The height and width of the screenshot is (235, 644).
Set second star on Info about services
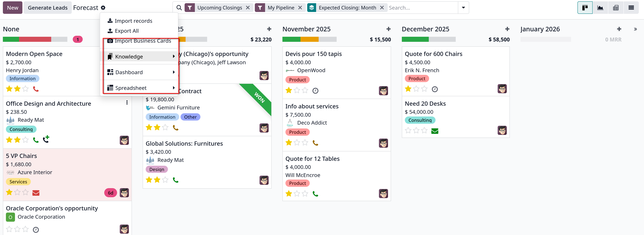[297, 142]
